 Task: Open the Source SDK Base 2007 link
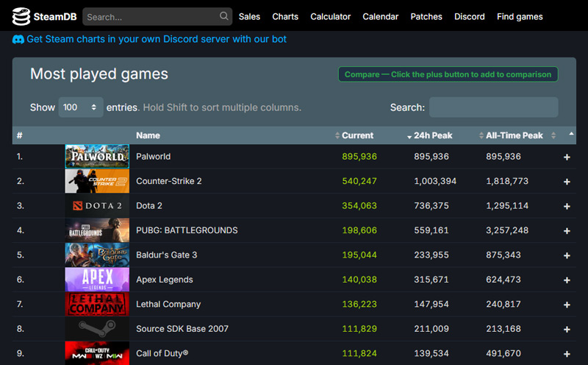(x=182, y=329)
